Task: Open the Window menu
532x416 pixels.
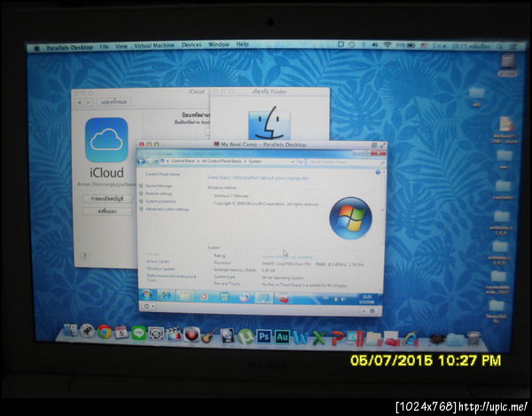Action: [x=219, y=44]
